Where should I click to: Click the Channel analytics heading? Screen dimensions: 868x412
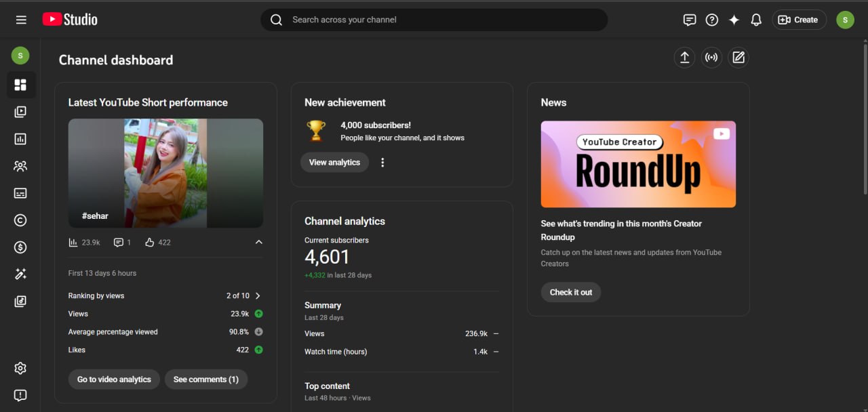pos(344,221)
